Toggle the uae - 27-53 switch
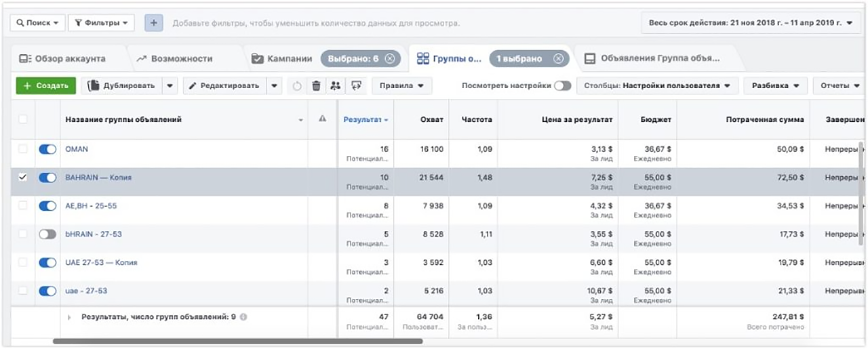Screen dimensions: 868x349 (x=47, y=291)
